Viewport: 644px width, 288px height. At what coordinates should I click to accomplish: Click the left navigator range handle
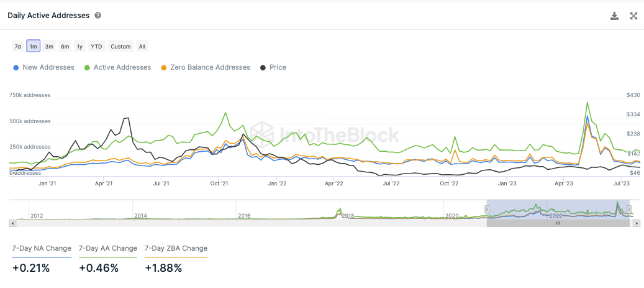(488, 209)
